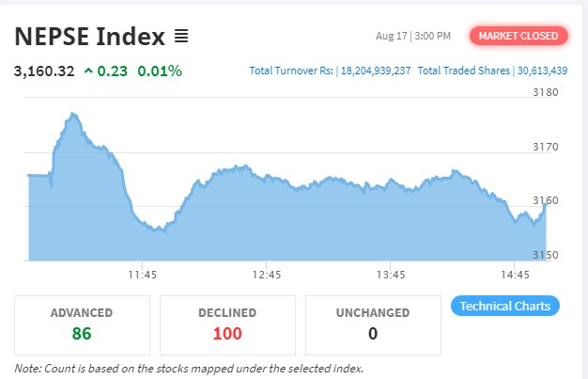Click the 3180 y-axis value label
The image size is (588, 379).
point(546,92)
